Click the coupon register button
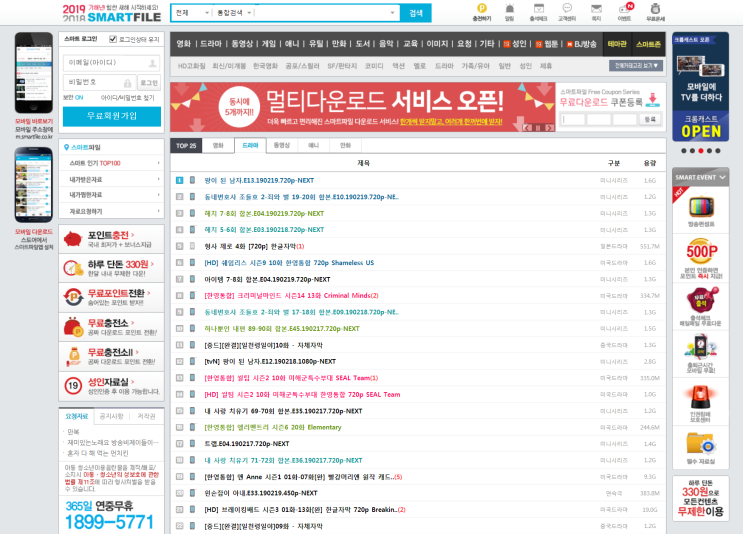 [650, 119]
